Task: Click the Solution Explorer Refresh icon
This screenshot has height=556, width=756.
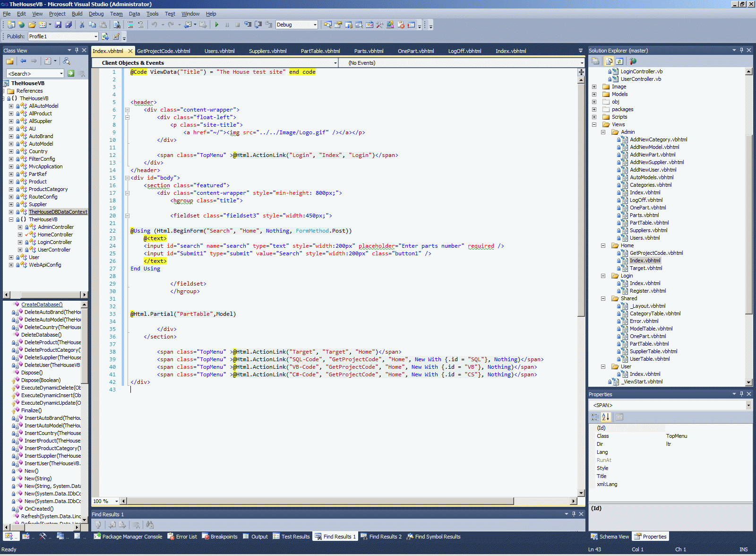Action: click(x=619, y=61)
